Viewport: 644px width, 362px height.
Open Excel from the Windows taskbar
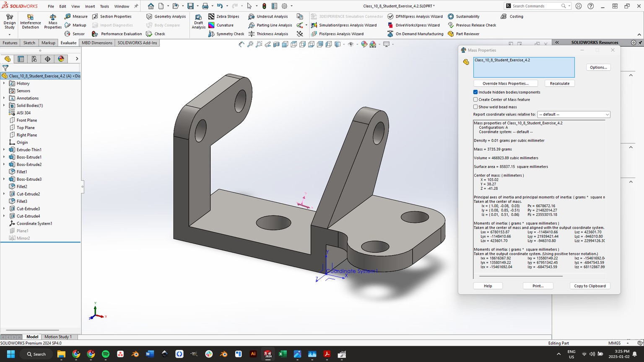coord(283,354)
